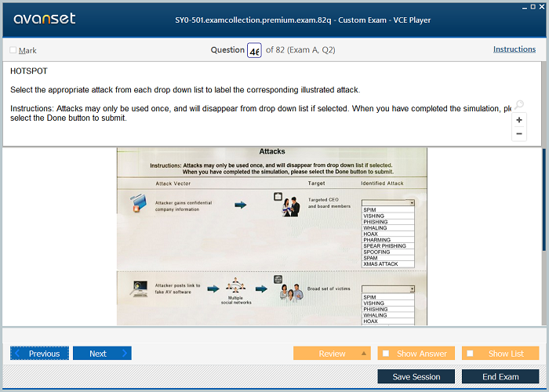Click the zoom in plus button
549x392 pixels.
[519, 120]
